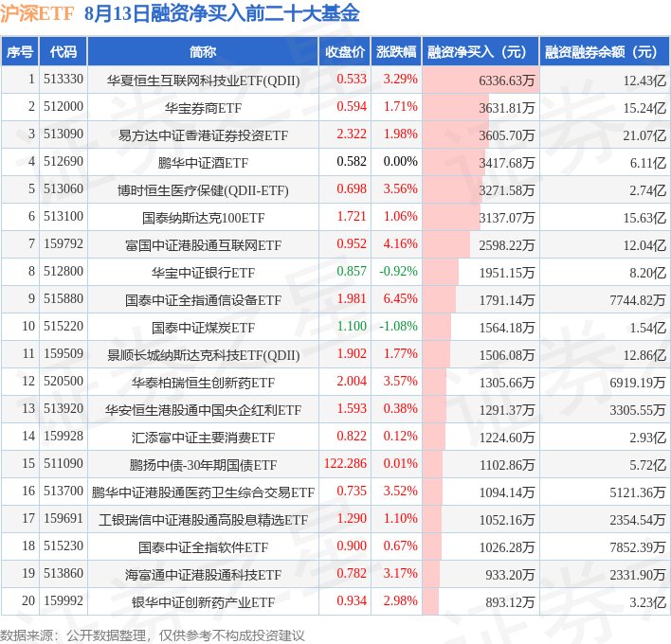The width and height of the screenshot is (671, 644).
Task: Click closing price 2.322
Action: (352, 134)
